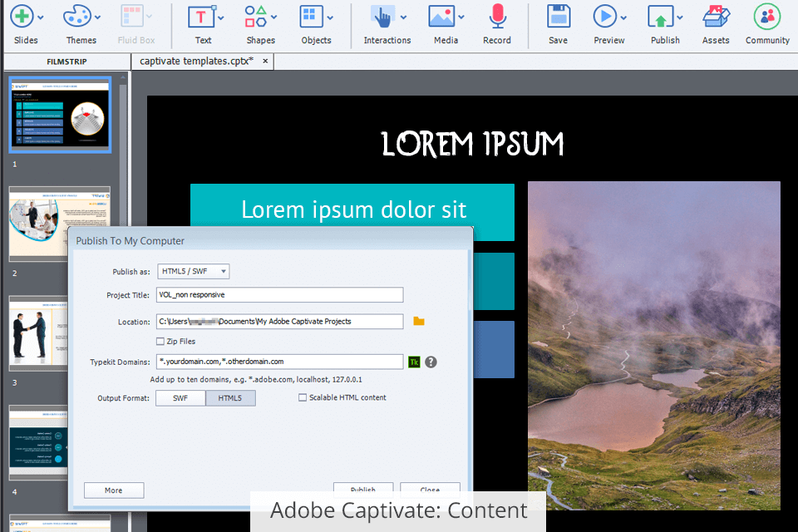Click the Interactions hand icon
This screenshot has height=532, width=798.
point(382,17)
